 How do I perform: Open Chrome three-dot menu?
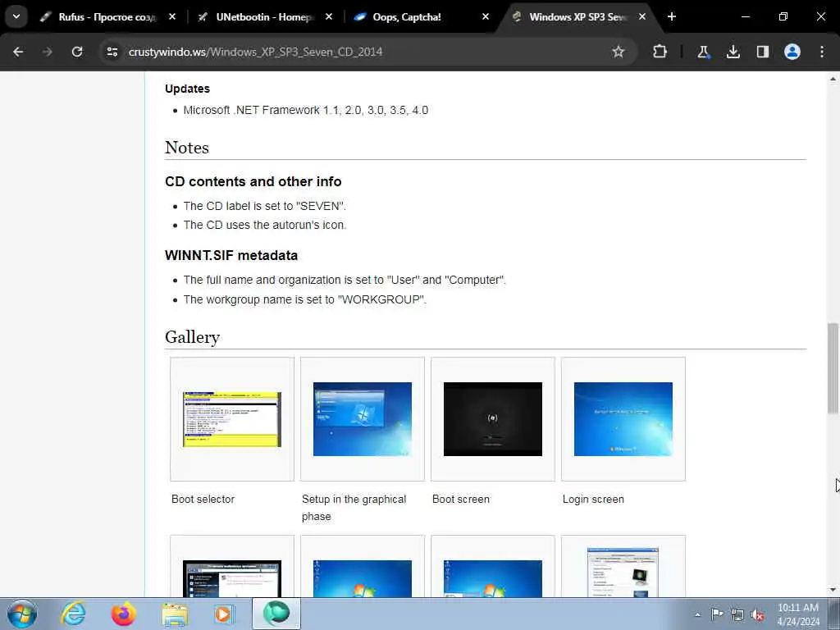[822, 52]
